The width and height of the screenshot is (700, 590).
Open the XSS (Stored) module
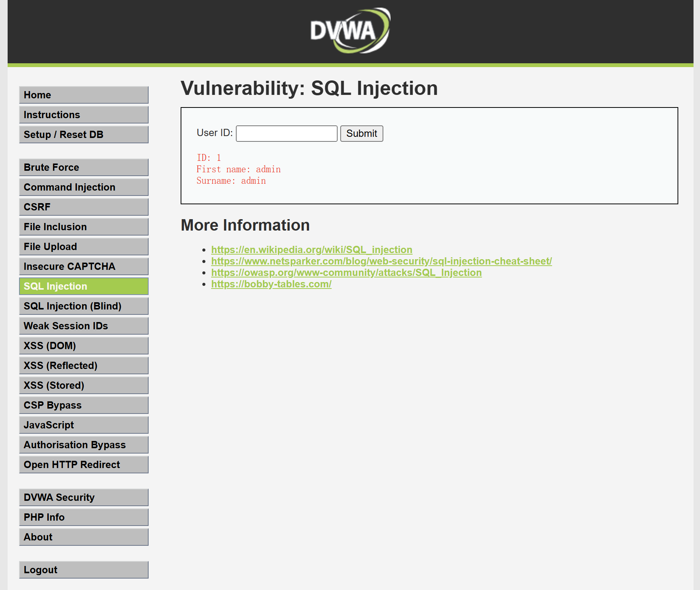coord(84,385)
